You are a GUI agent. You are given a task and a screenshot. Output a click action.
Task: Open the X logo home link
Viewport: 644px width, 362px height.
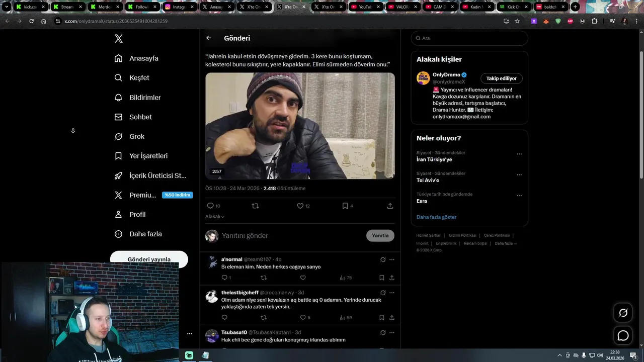coord(119,39)
